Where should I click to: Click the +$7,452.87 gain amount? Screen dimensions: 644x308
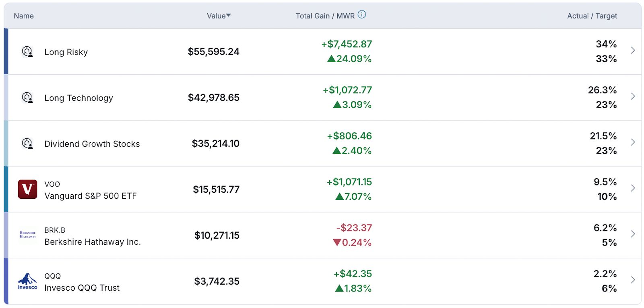click(x=347, y=44)
